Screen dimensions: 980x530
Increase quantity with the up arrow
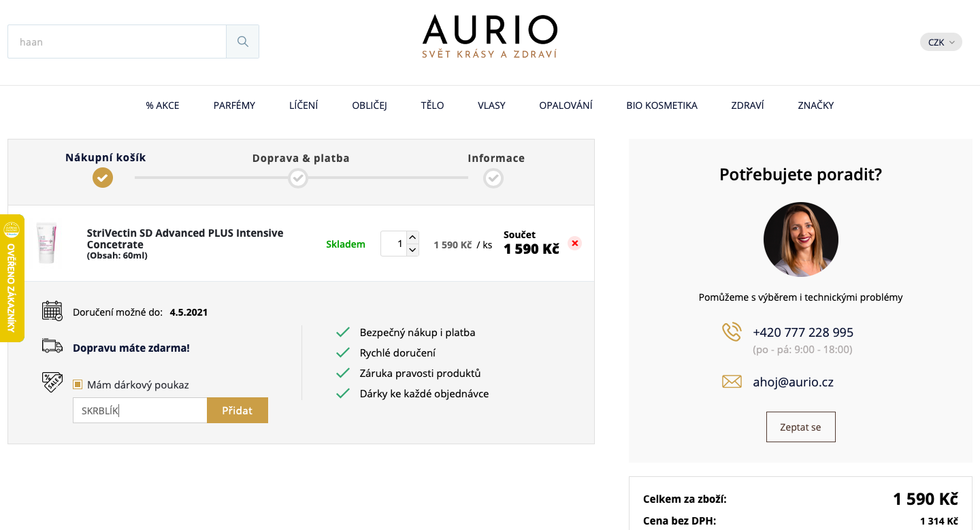click(x=412, y=237)
